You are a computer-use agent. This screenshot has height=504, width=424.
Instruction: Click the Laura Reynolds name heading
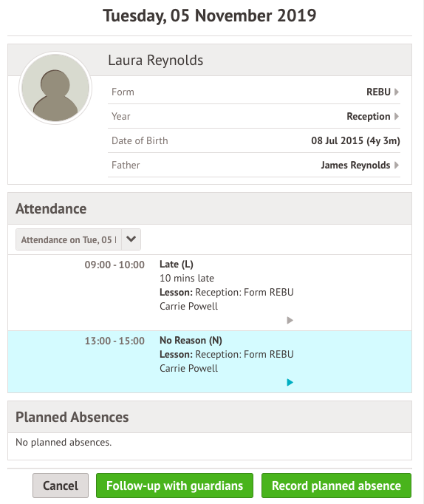click(x=155, y=60)
